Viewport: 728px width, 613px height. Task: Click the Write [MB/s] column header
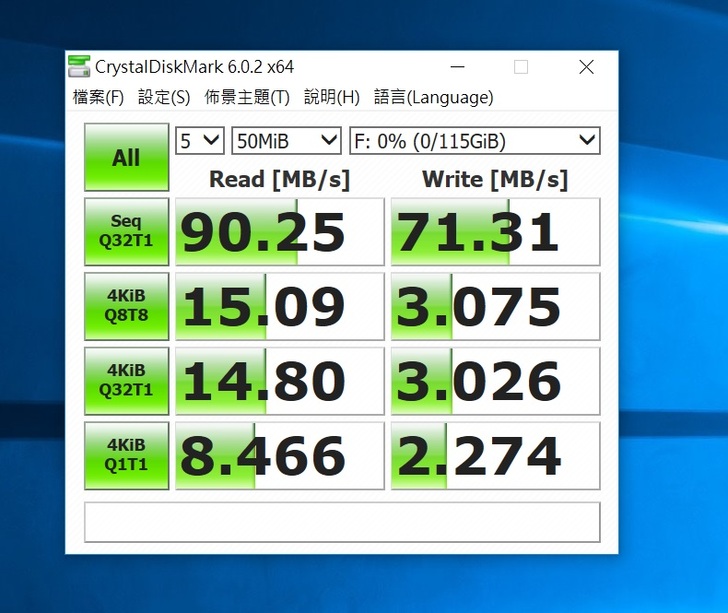click(495, 179)
